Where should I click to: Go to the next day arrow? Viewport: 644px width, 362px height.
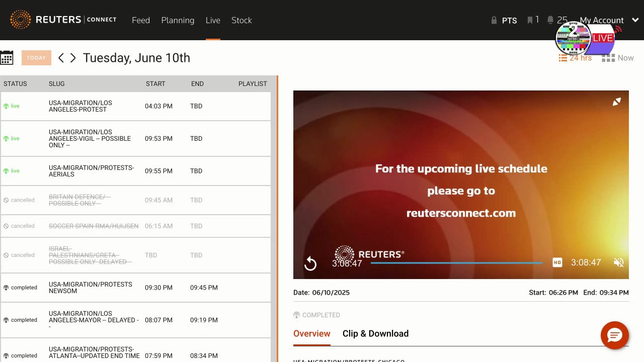tap(73, 58)
